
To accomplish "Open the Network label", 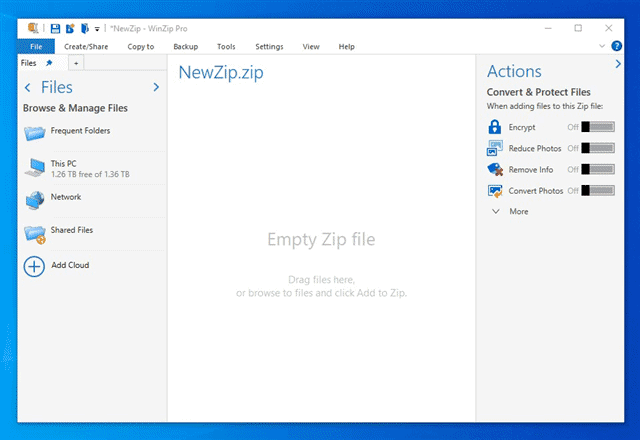I will click(66, 197).
